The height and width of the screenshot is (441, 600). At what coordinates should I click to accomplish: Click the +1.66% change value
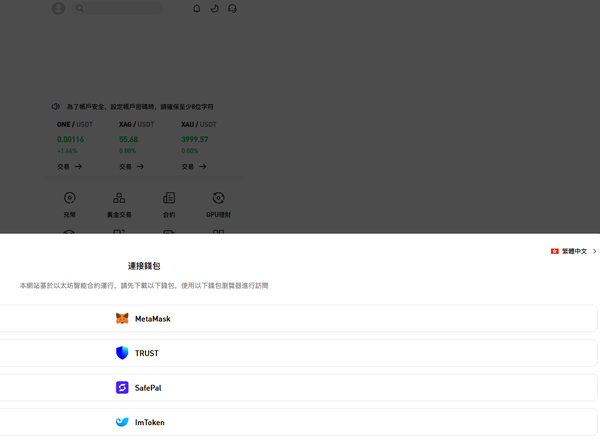pyautogui.click(x=67, y=151)
